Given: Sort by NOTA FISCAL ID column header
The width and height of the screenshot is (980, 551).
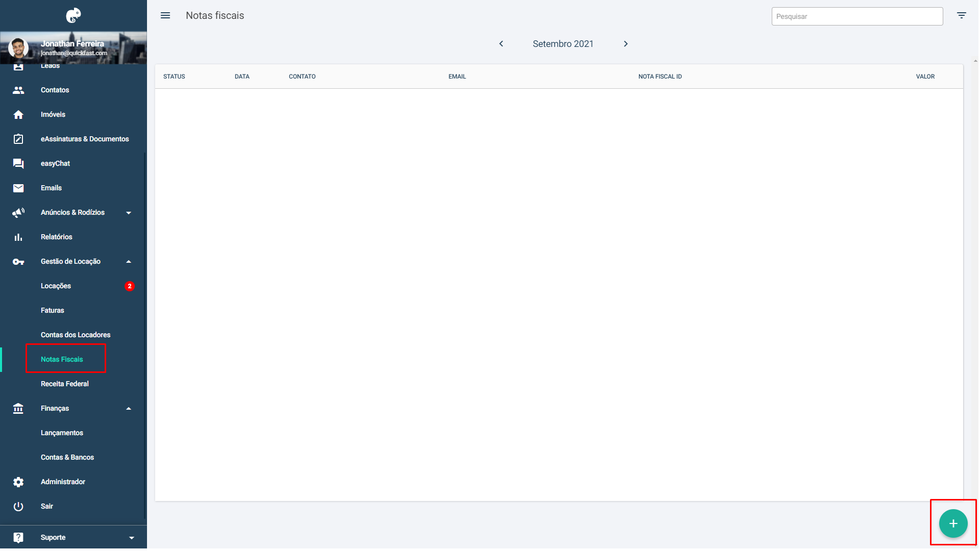Looking at the screenshot, I should 660,77.
